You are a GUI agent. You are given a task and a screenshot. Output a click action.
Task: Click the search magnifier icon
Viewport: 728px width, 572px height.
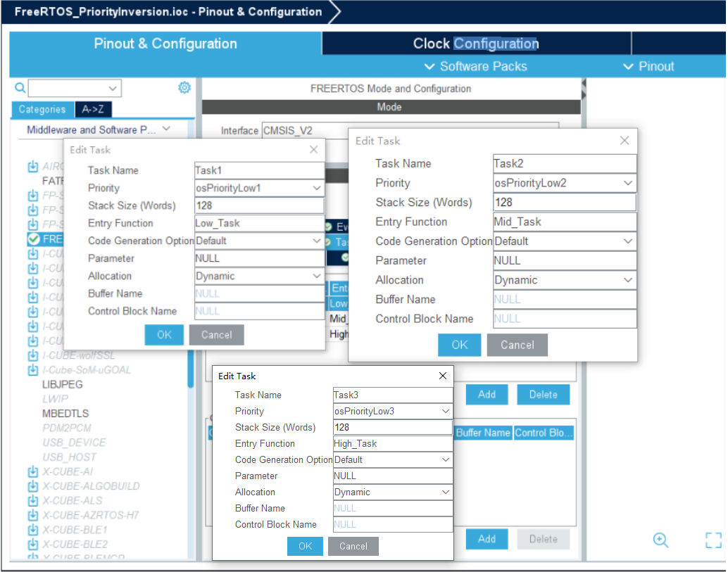(20, 87)
